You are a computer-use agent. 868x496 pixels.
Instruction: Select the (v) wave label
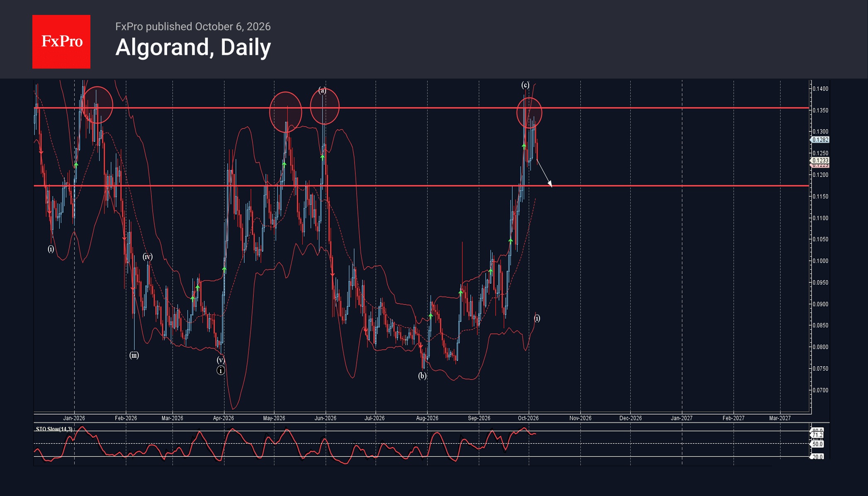221,360
